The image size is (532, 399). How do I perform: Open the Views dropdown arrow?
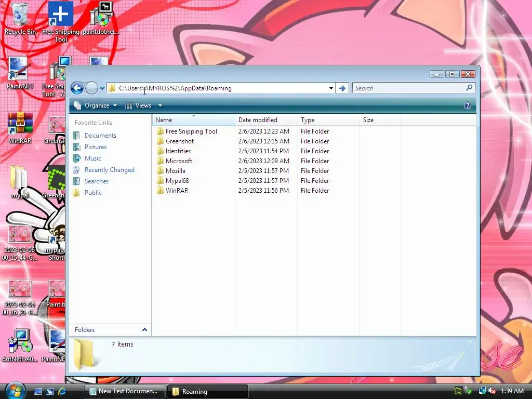[x=160, y=105]
